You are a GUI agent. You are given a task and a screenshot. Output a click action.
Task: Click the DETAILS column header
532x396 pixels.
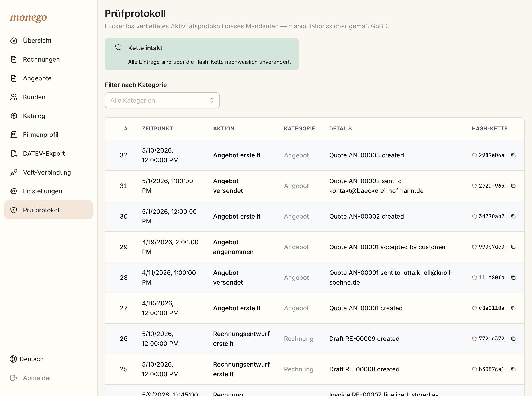point(340,129)
